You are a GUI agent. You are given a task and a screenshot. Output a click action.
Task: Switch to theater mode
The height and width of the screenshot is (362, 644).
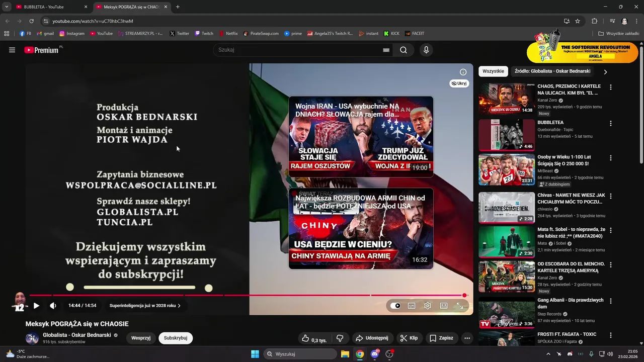[x=444, y=305]
